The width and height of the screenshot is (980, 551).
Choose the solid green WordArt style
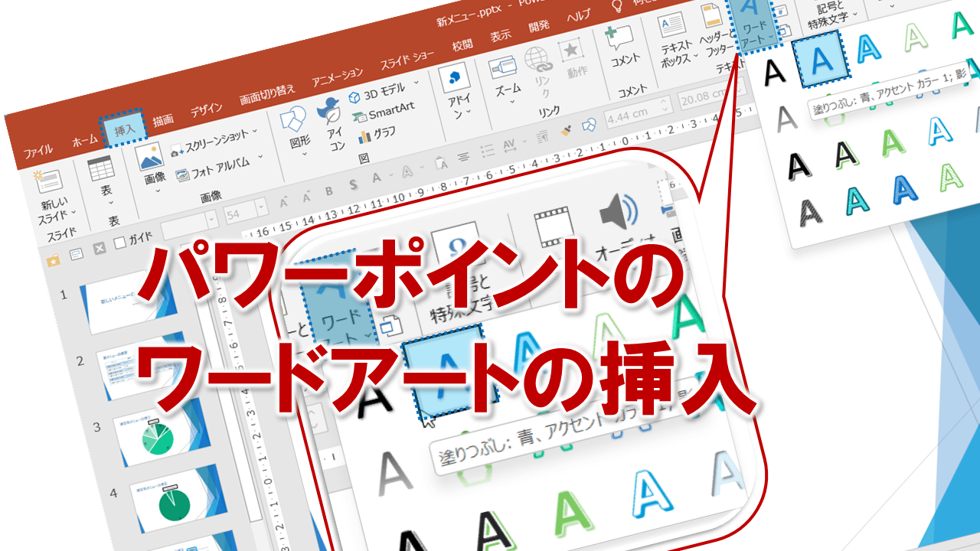(894, 142)
